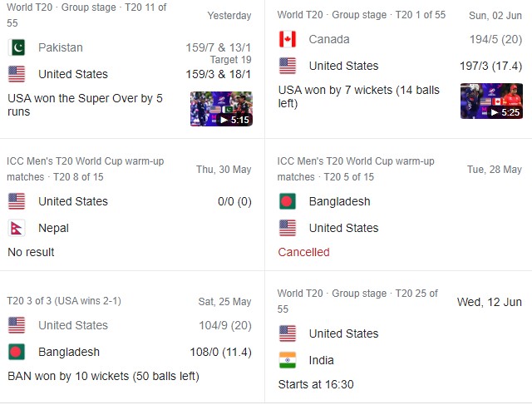532x405 pixels.
Task: Open the USA won by 7 wickets result
Action: [358, 96]
